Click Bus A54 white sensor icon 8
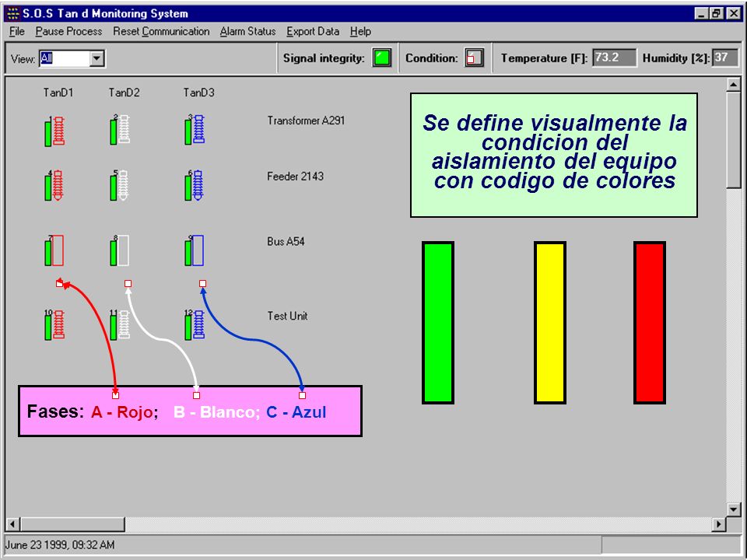Screen dimensions: 747x560 [x=119, y=250]
